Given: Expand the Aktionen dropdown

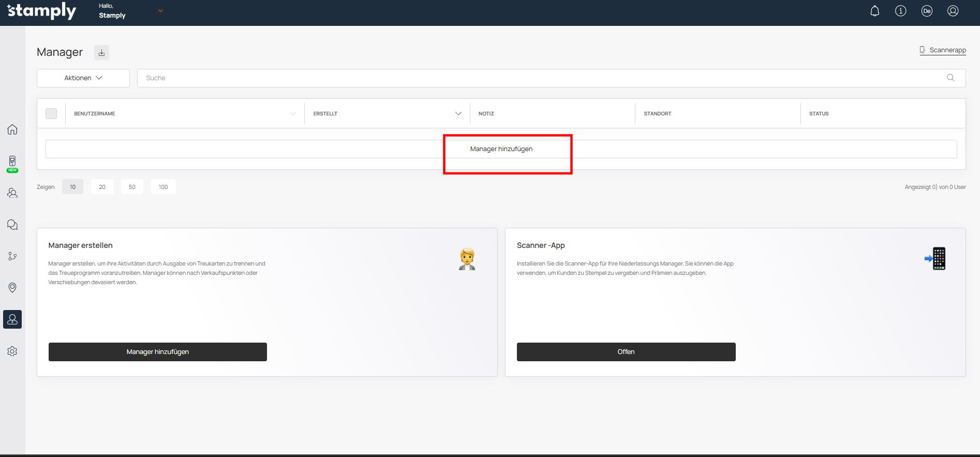Looking at the screenshot, I should tap(83, 78).
